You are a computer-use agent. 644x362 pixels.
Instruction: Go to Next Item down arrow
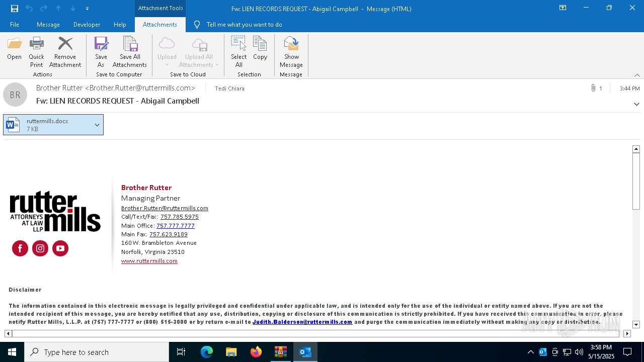pyautogui.click(x=73, y=9)
